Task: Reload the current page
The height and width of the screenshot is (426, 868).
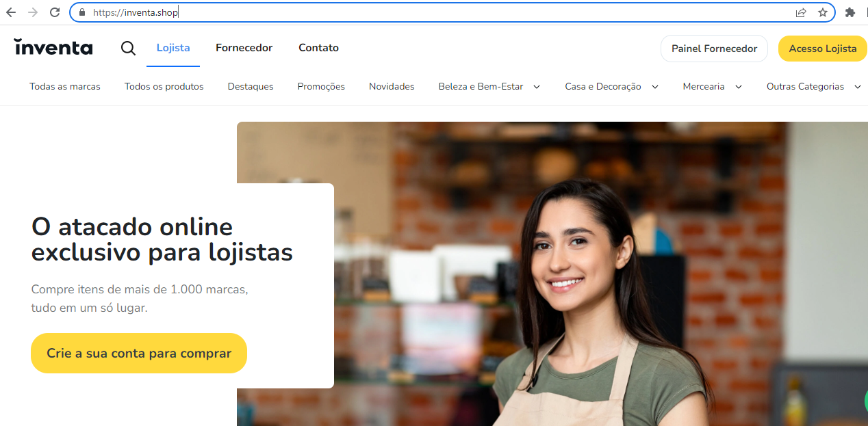Action: pos(54,12)
